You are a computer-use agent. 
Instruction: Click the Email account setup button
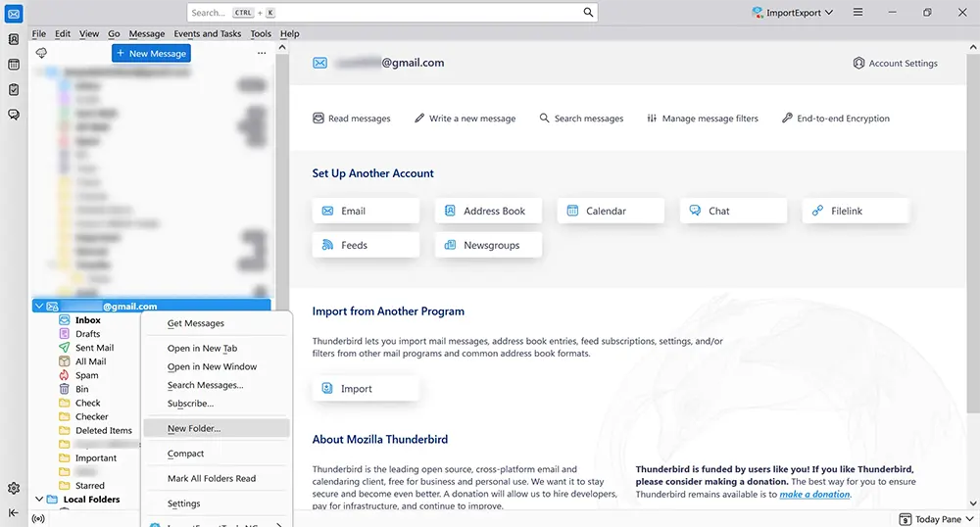pos(366,211)
